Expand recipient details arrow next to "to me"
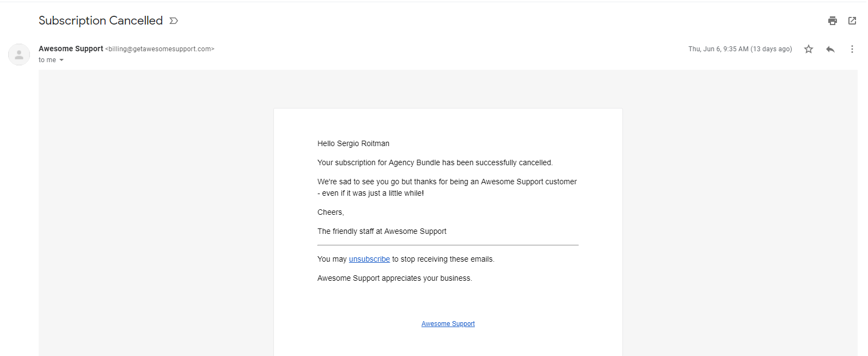The width and height of the screenshot is (868, 356). (x=62, y=60)
